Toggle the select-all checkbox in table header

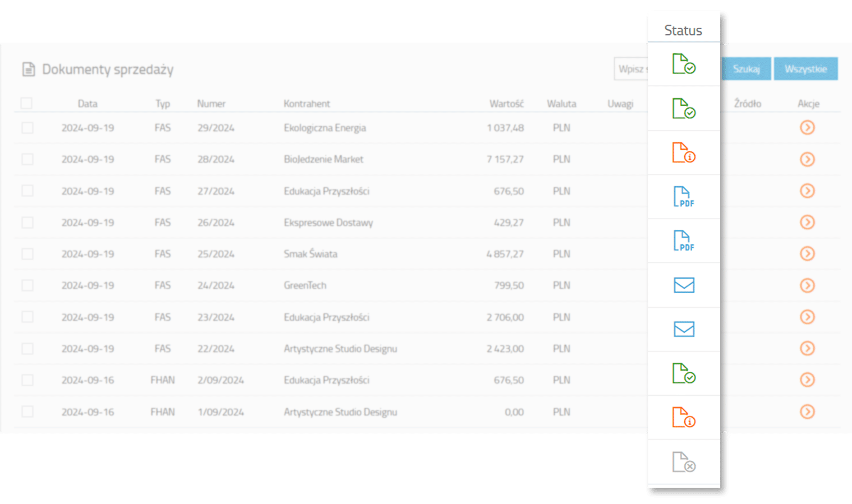pyautogui.click(x=26, y=103)
